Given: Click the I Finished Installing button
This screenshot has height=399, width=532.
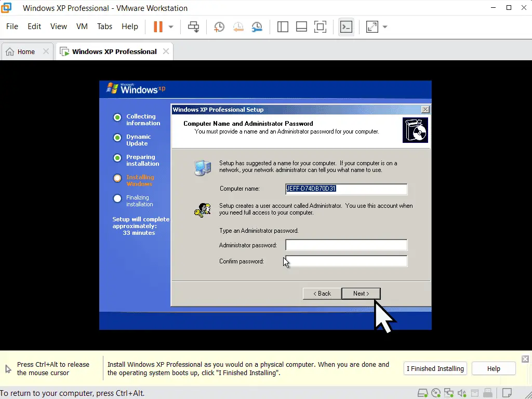Looking at the screenshot, I should (435, 368).
